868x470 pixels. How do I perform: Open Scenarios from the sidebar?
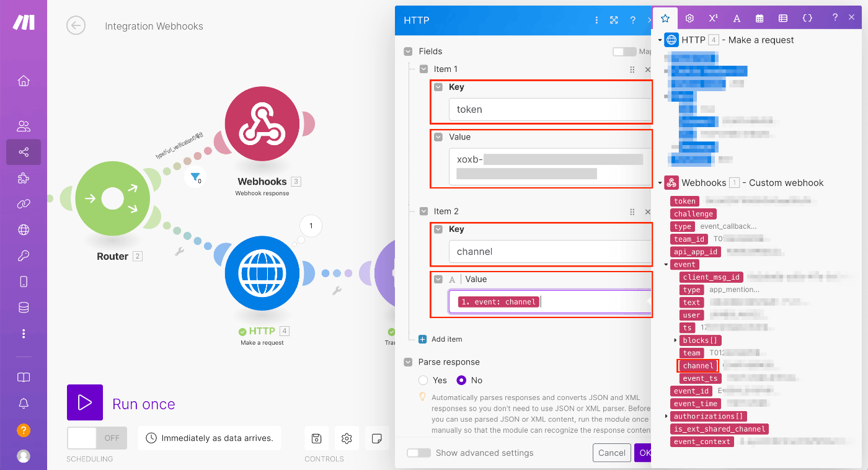pos(24,152)
